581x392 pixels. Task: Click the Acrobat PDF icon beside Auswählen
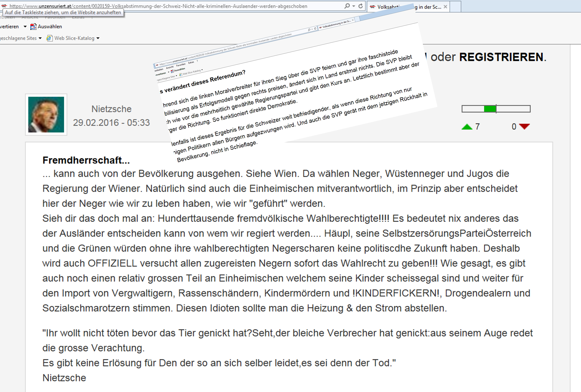[x=33, y=26]
